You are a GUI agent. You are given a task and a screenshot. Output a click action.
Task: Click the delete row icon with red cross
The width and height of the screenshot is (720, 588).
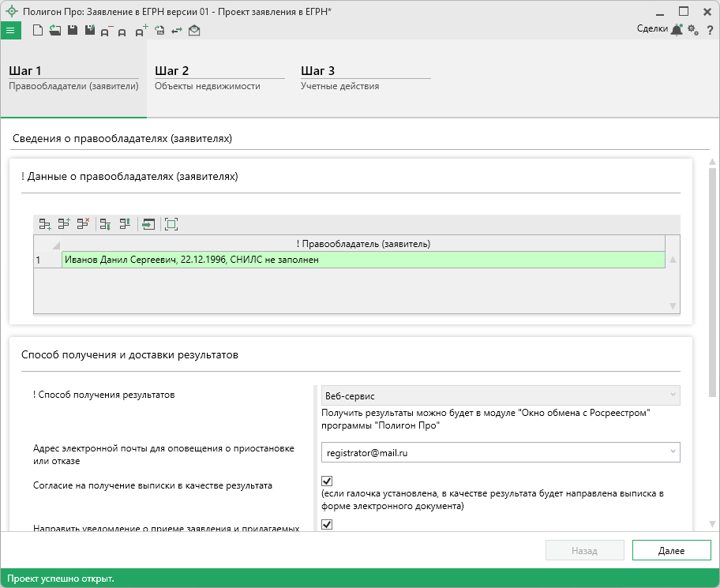point(83,224)
